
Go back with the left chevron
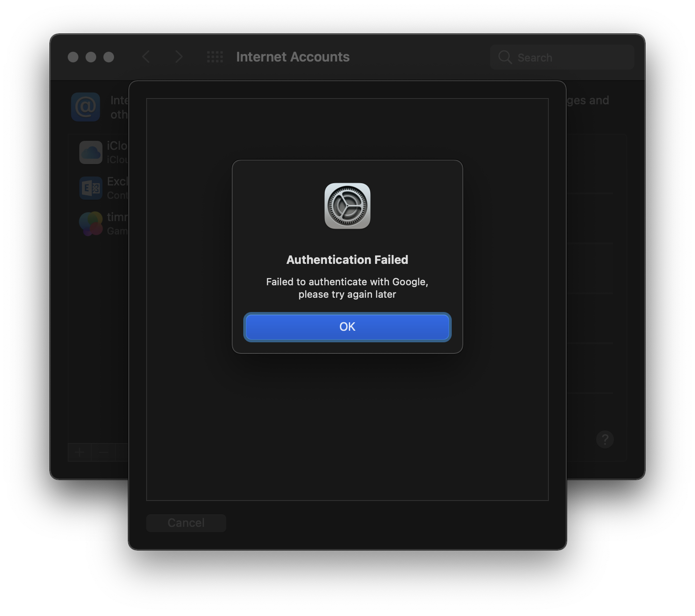coord(146,57)
